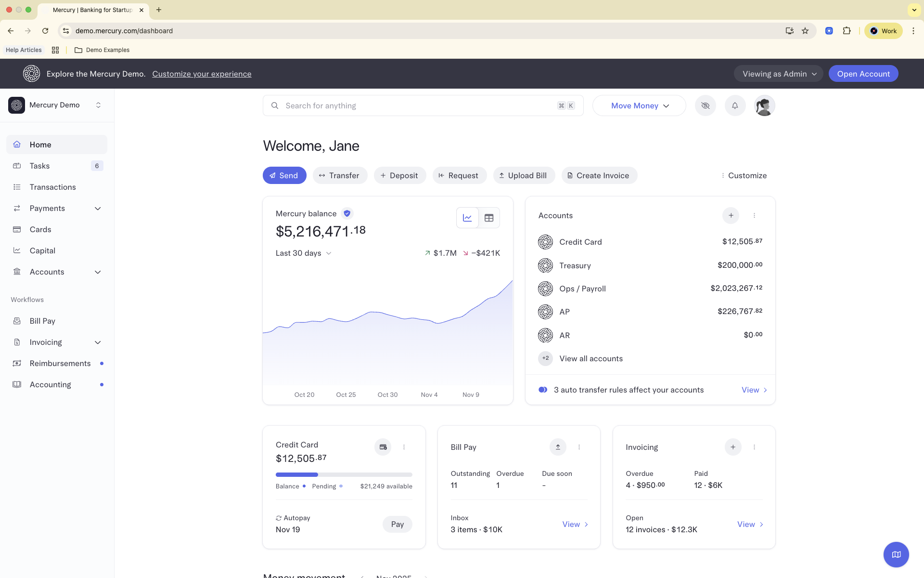The height and width of the screenshot is (578, 924).
Task: Open Transactions in the sidebar
Action: pos(52,187)
